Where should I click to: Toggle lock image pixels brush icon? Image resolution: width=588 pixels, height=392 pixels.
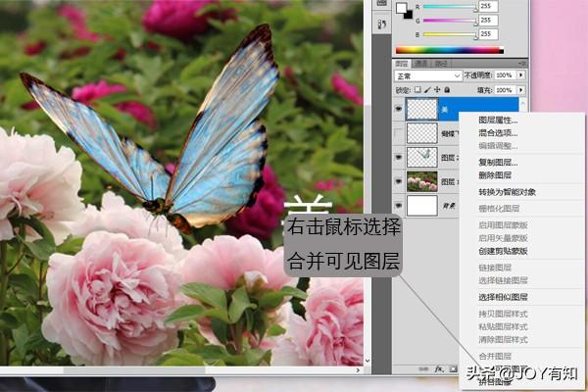[427, 90]
